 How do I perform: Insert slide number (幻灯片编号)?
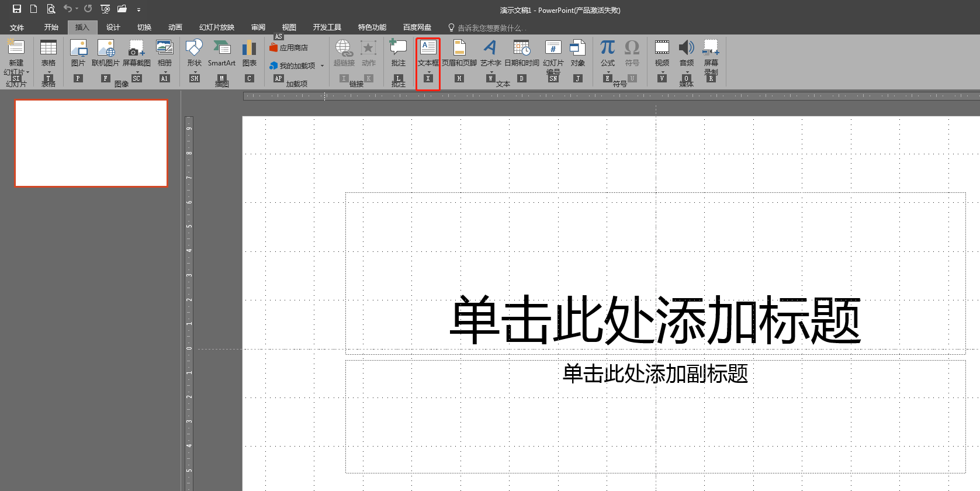coord(553,57)
